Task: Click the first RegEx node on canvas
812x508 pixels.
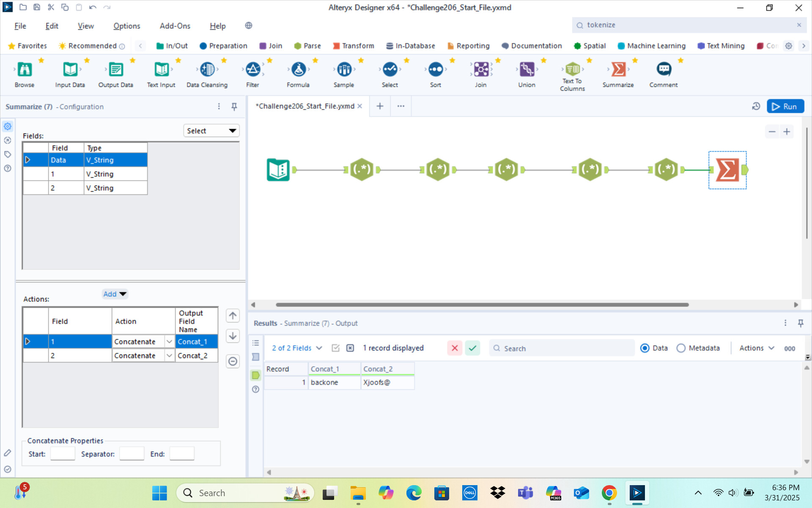Action: pos(362,170)
